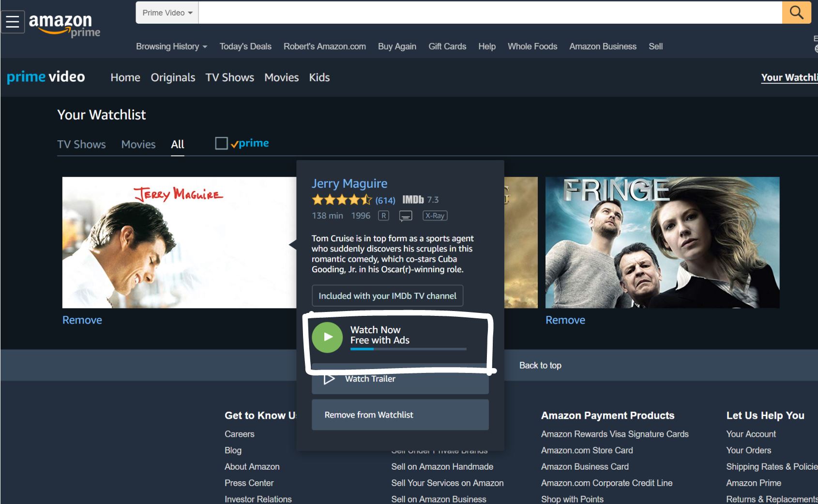Click the star rating for Jerry Maguire
Image resolution: width=818 pixels, height=504 pixels.
[342, 200]
